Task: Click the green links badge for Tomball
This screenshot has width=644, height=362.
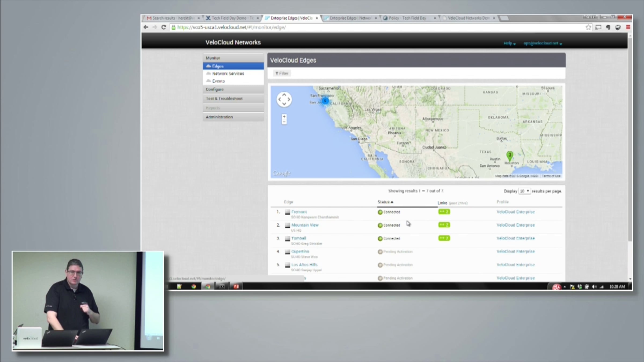Action: [444, 238]
